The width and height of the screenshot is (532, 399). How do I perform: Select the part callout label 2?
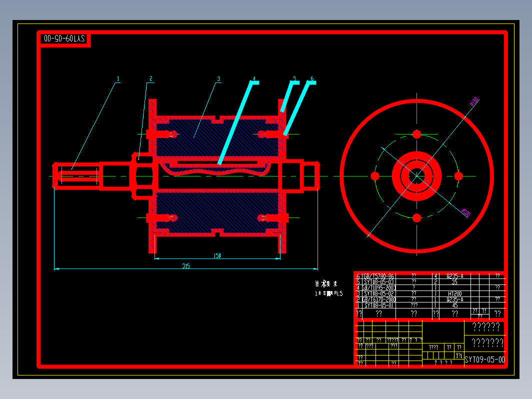coord(150,79)
